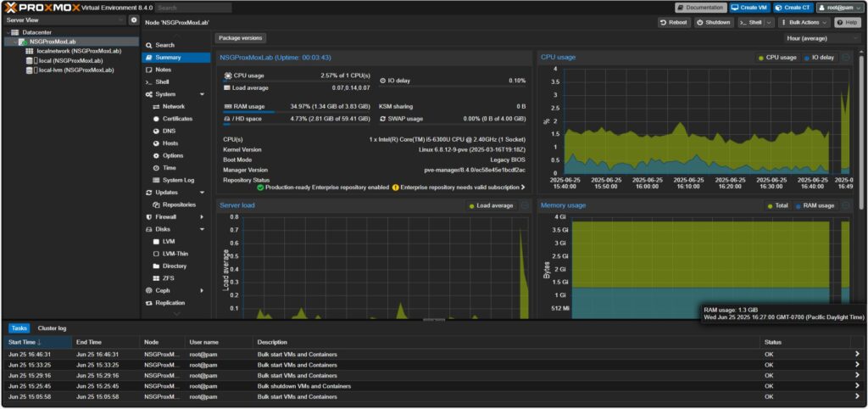Viewport: 868px width, 409px height.
Task: Click the End Time column header
Action: (x=106, y=343)
